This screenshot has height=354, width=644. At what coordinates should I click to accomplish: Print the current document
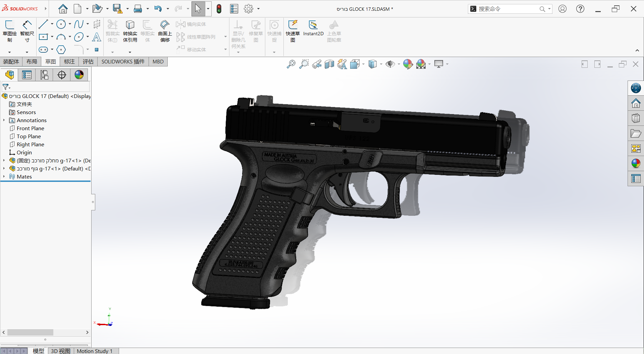(138, 9)
